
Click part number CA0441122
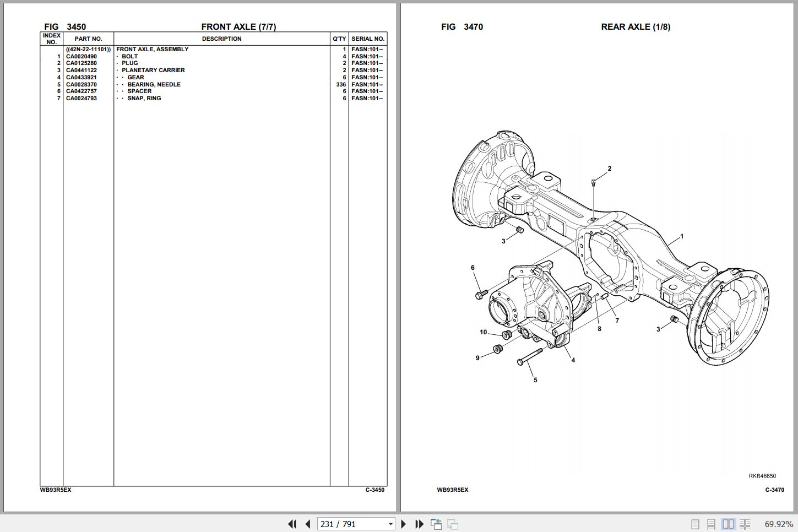(82, 70)
